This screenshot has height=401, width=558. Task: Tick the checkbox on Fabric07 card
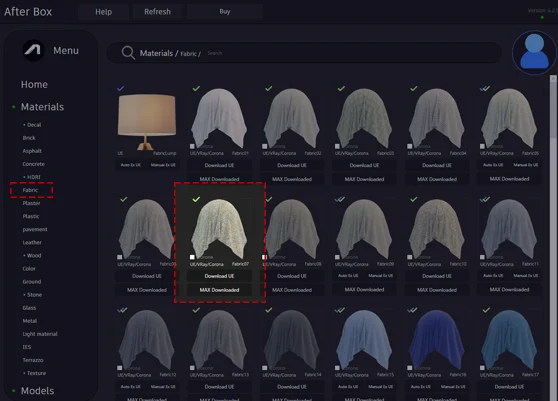point(192,257)
